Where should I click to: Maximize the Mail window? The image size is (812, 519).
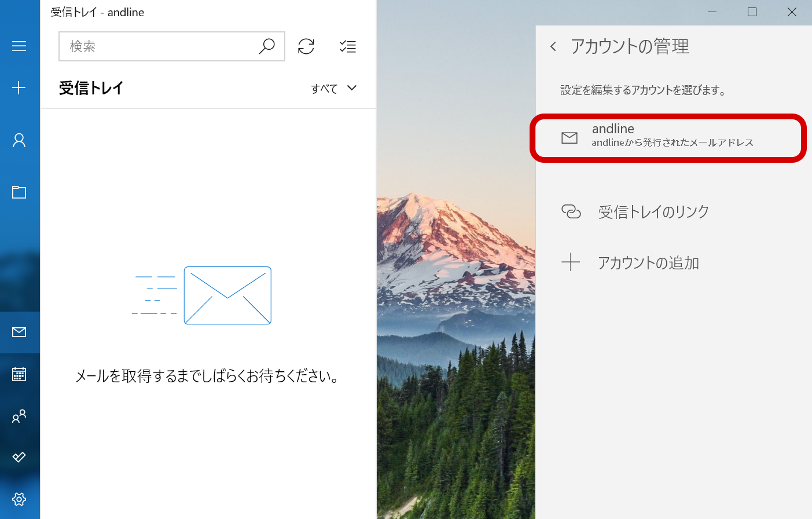(752, 12)
